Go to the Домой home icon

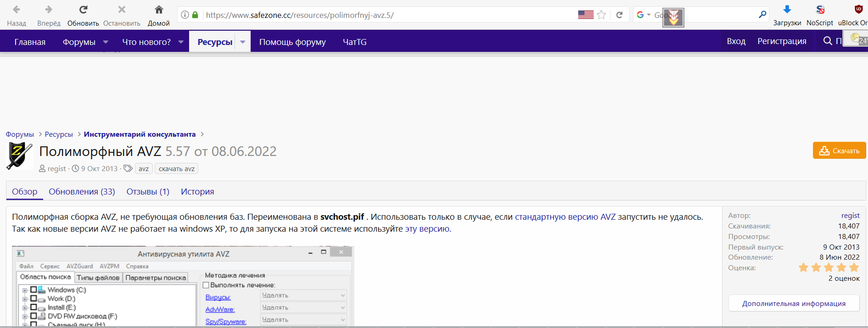point(159,9)
